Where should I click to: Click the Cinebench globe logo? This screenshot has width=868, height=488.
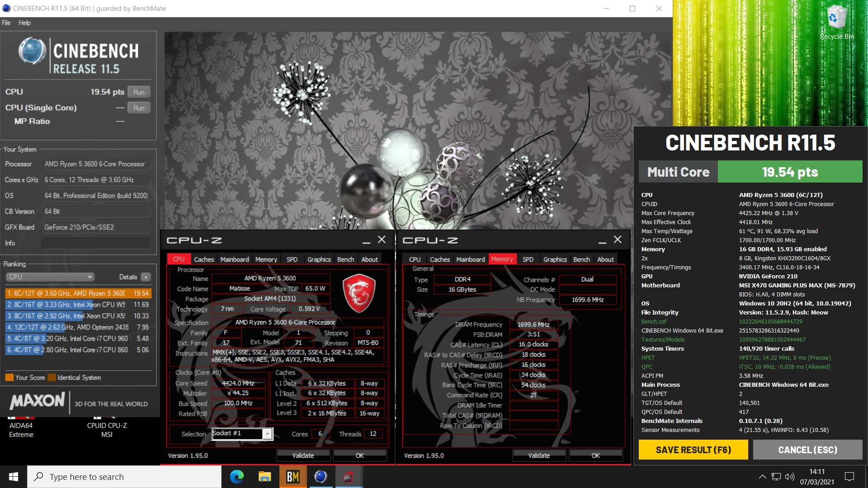coord(32,51)
